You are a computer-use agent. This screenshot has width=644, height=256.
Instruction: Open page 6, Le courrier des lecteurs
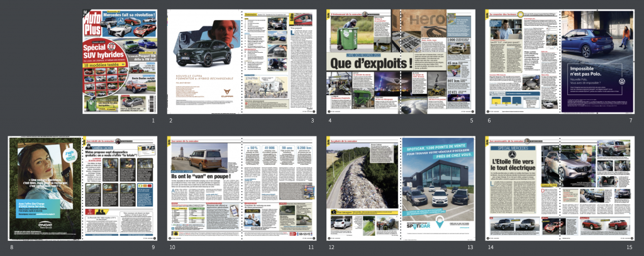click(523, 62)
